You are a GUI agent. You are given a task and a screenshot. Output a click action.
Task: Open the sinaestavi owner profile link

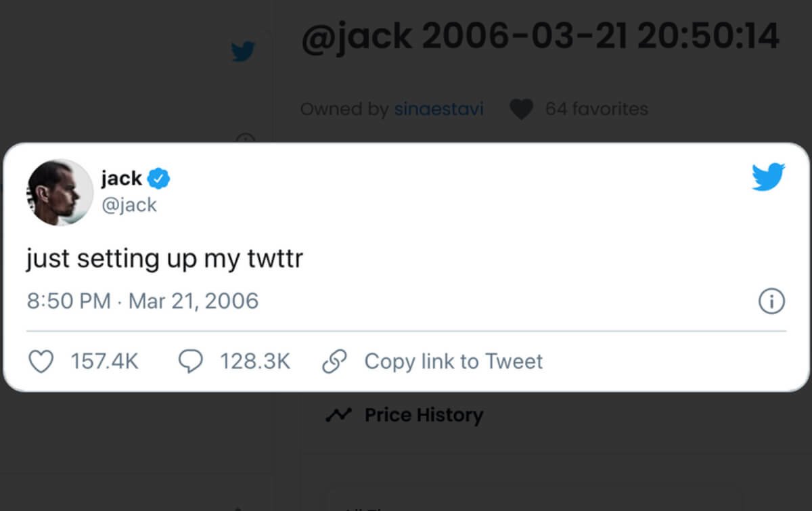click(438, 109)
